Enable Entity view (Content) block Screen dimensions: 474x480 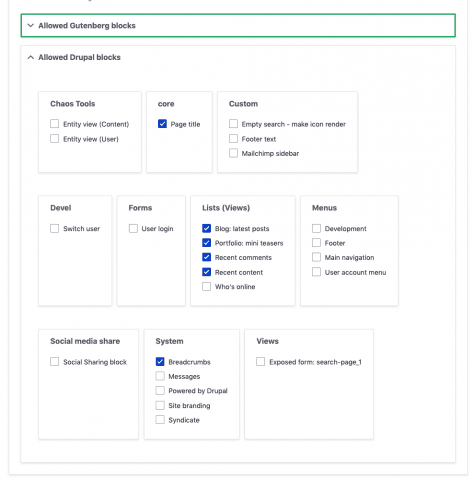(x=55, y=124)
